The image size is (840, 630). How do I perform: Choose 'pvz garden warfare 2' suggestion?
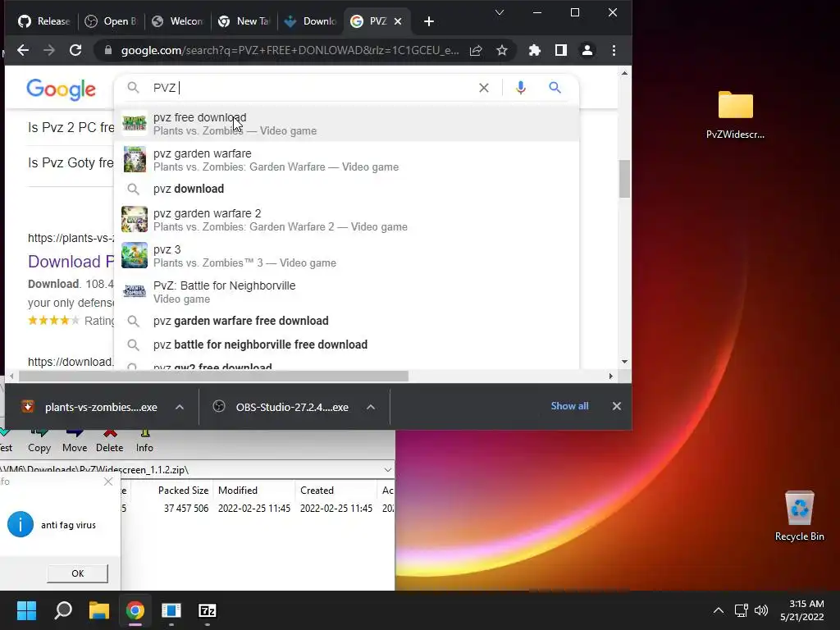pos(347,220)
